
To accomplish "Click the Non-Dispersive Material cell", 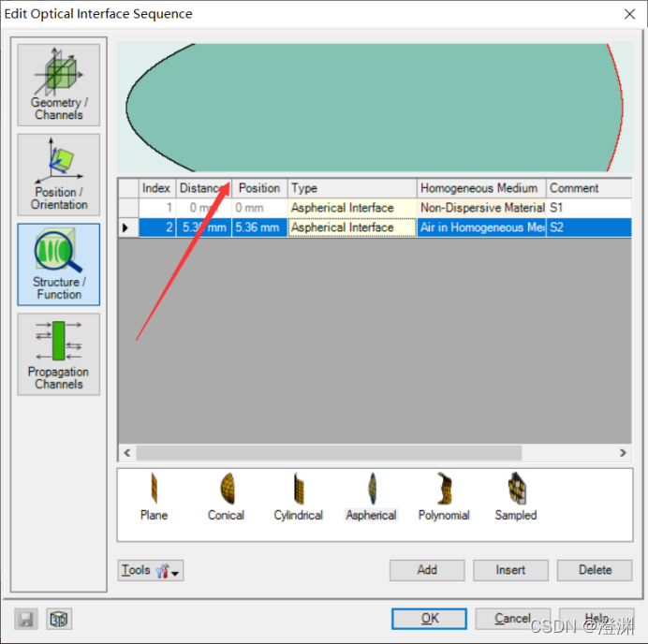I will point(481,208).
